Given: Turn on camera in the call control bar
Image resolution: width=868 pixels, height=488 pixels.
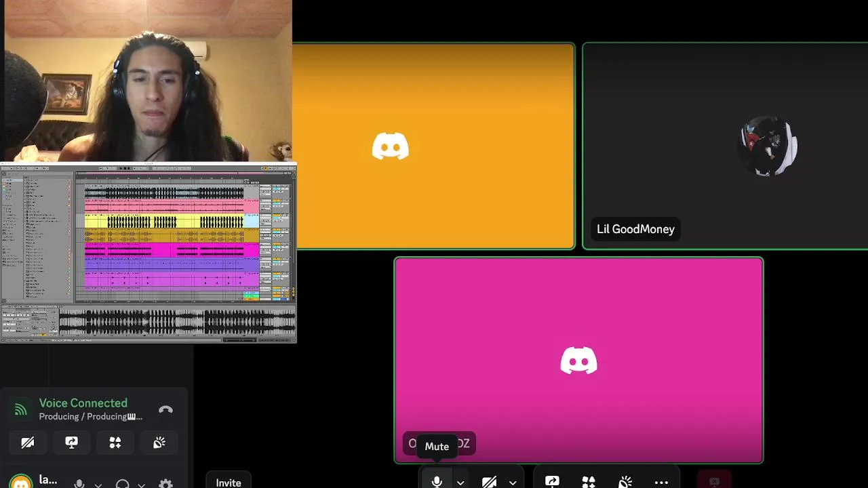Looking at the screenshot, I should [x=489, y=481].
